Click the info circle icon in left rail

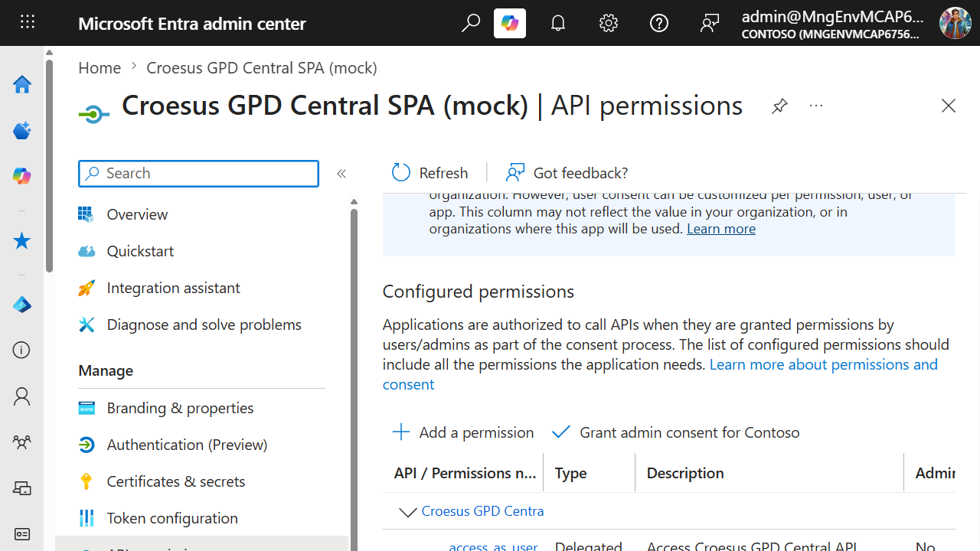coord(22,350)
